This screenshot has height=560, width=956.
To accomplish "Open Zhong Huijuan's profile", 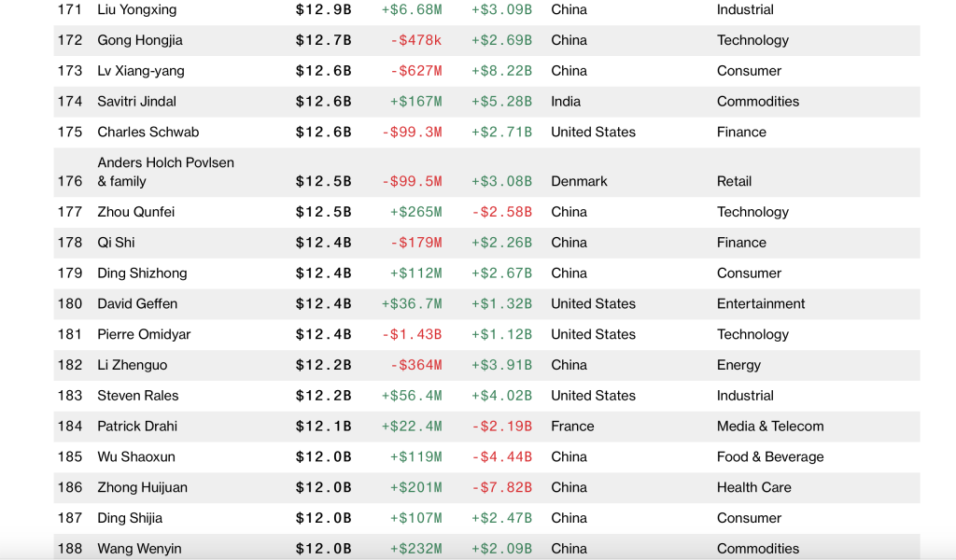I will (142, 487).
